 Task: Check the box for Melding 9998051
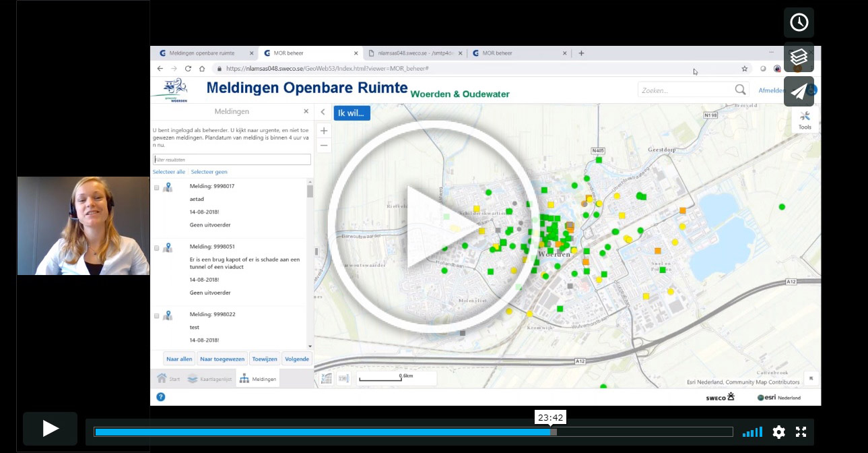157,248
